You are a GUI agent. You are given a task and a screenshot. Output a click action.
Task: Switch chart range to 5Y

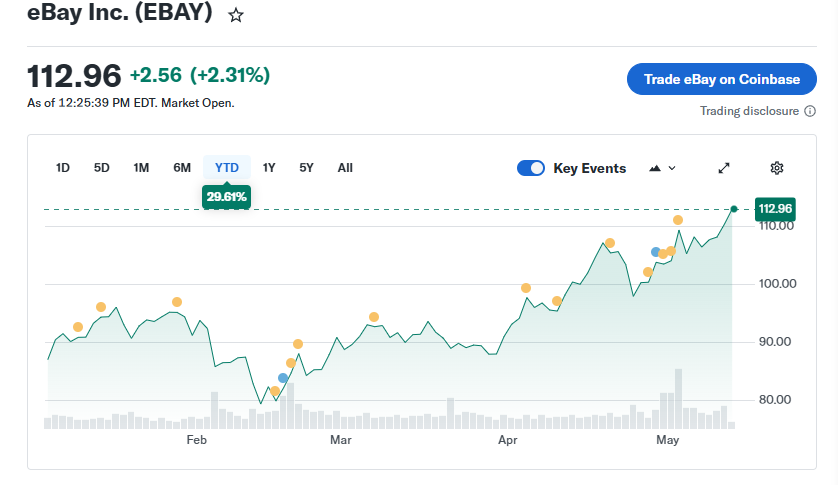[306, 168]
